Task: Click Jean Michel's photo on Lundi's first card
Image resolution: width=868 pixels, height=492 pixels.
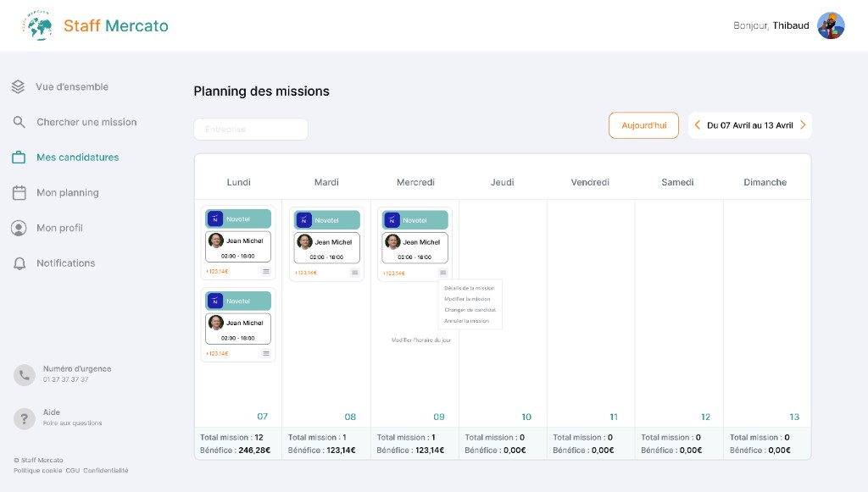Action: pos(216,240)
